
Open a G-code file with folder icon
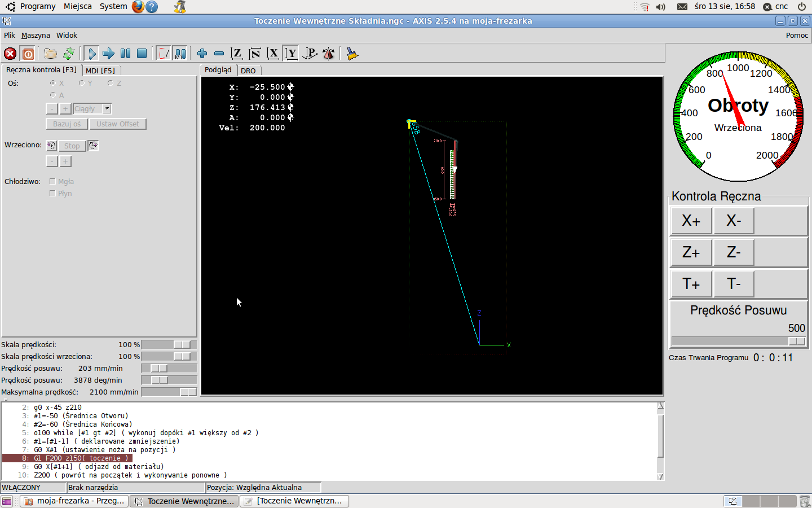coord(51,54)
